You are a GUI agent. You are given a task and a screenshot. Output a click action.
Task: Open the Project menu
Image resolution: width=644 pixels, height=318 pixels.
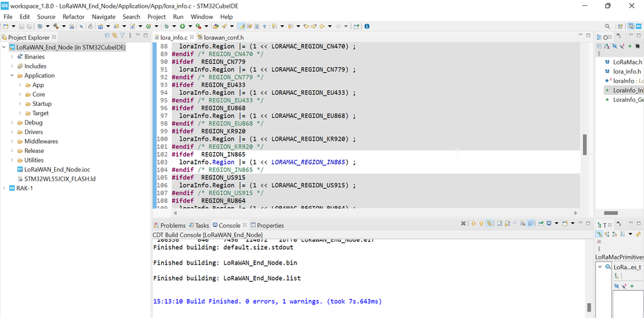(157, 17)
